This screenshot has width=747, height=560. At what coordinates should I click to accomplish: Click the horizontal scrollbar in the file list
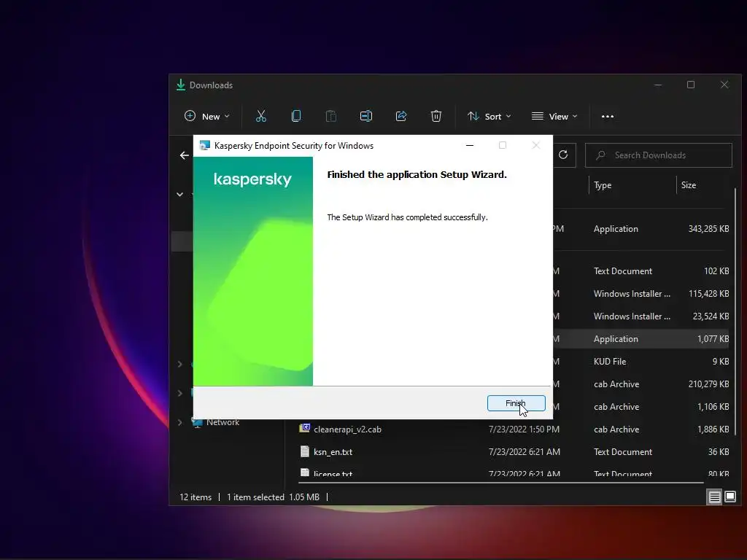pos(501,483)
